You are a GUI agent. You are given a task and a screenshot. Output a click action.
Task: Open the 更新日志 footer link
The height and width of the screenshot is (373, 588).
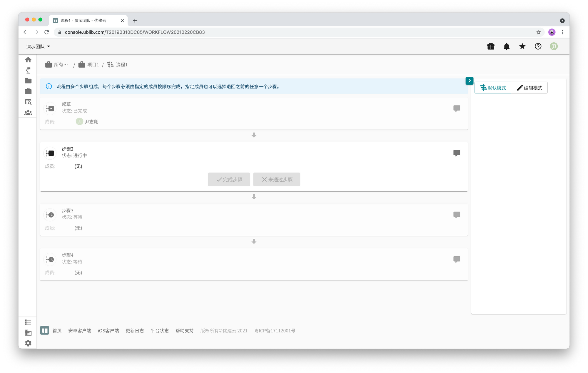[x=135, y=331]
